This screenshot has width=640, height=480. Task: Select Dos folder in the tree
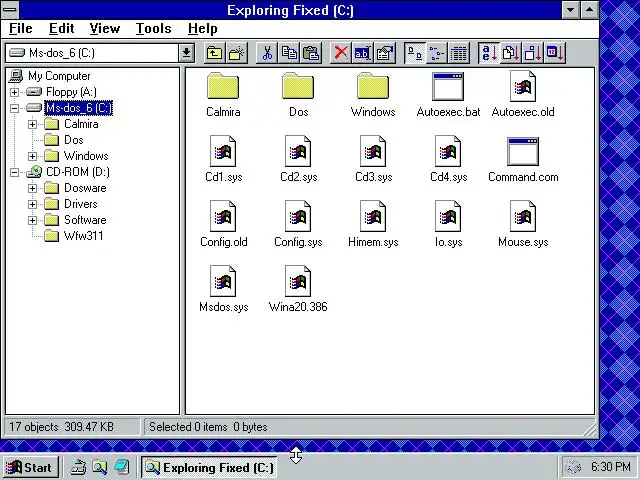pos(73,140)
